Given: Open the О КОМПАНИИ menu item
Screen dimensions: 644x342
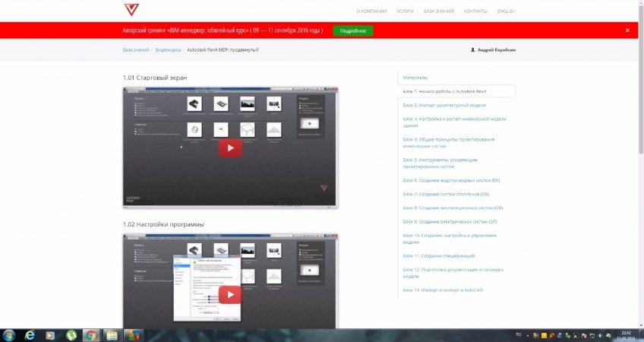Looking at the screenshot, I should [x=371, y=11].
